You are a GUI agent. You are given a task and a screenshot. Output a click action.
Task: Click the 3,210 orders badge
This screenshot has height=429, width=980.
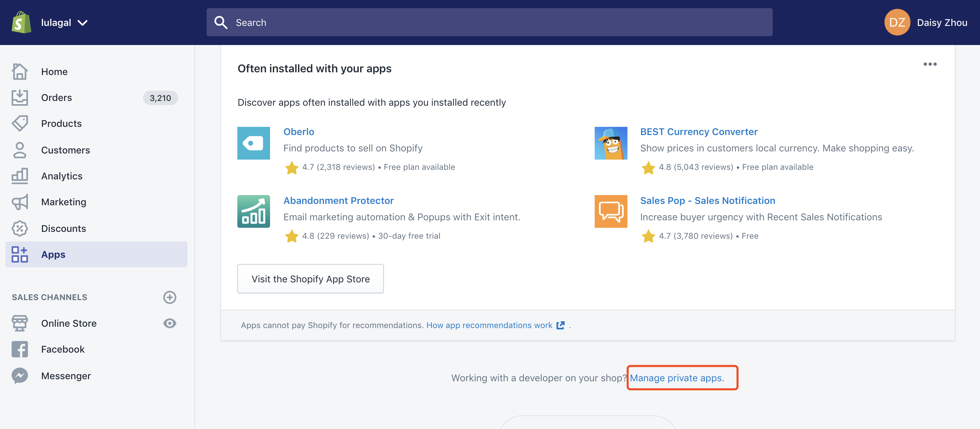[160, 98]
